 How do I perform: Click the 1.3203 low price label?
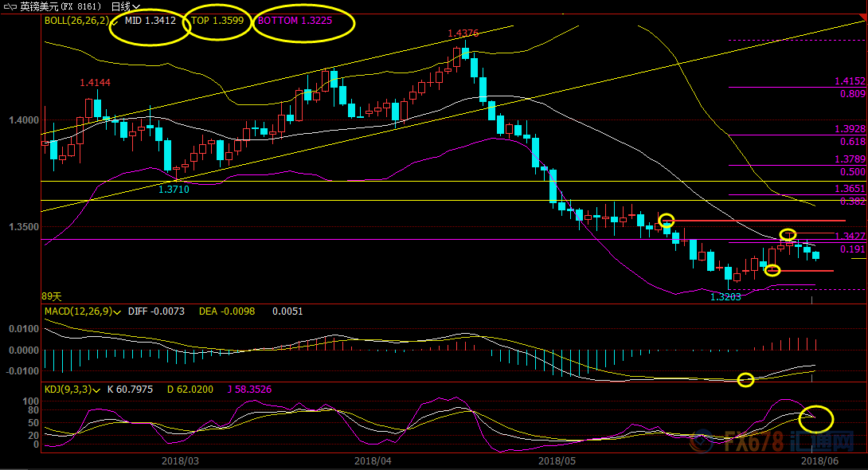[725, 296]
